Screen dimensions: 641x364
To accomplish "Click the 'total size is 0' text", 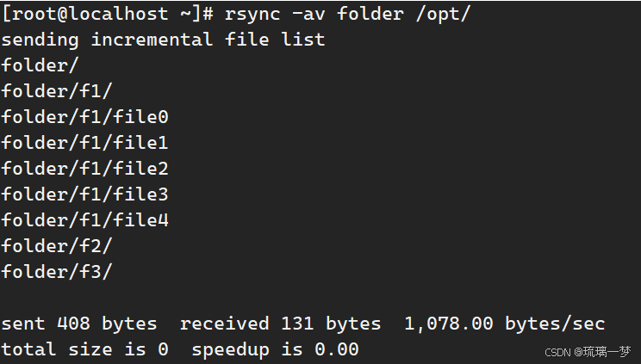I will 84,349.
